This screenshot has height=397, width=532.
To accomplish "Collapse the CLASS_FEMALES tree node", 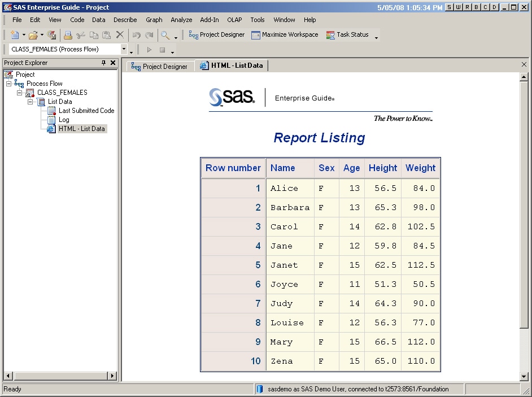I will [x=19, y=93].
